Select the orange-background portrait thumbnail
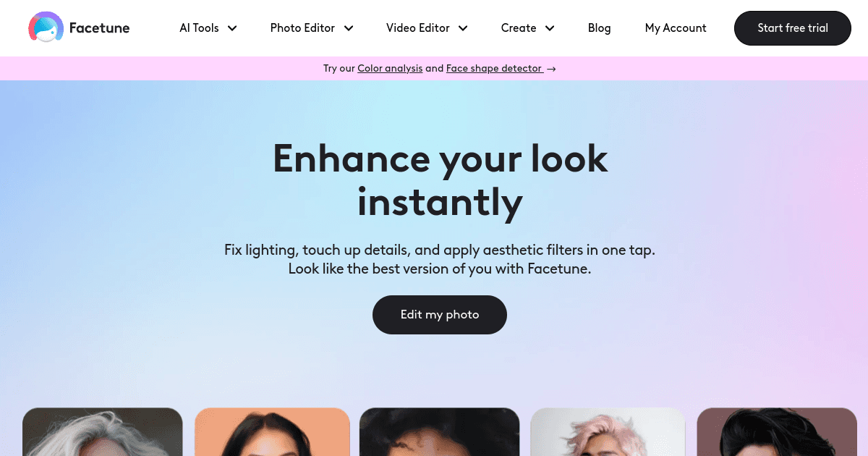 [x=272, y=432]
